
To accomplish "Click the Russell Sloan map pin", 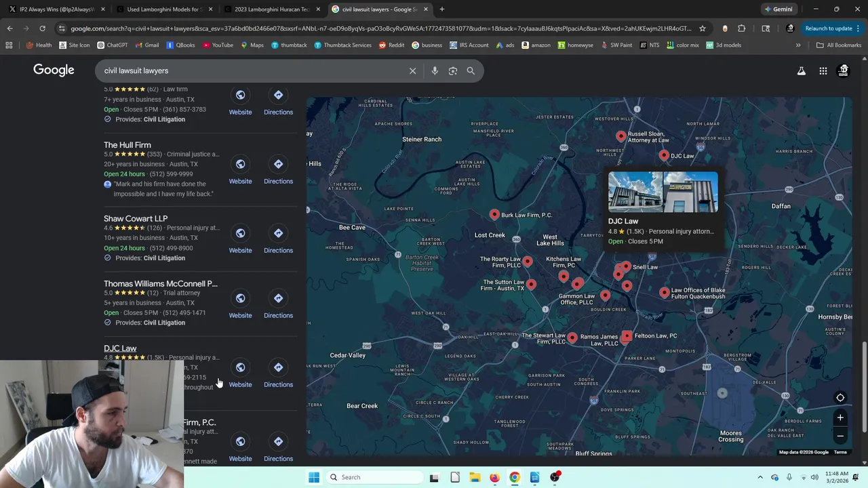I will pyautogui.click(x=620, y=136).
